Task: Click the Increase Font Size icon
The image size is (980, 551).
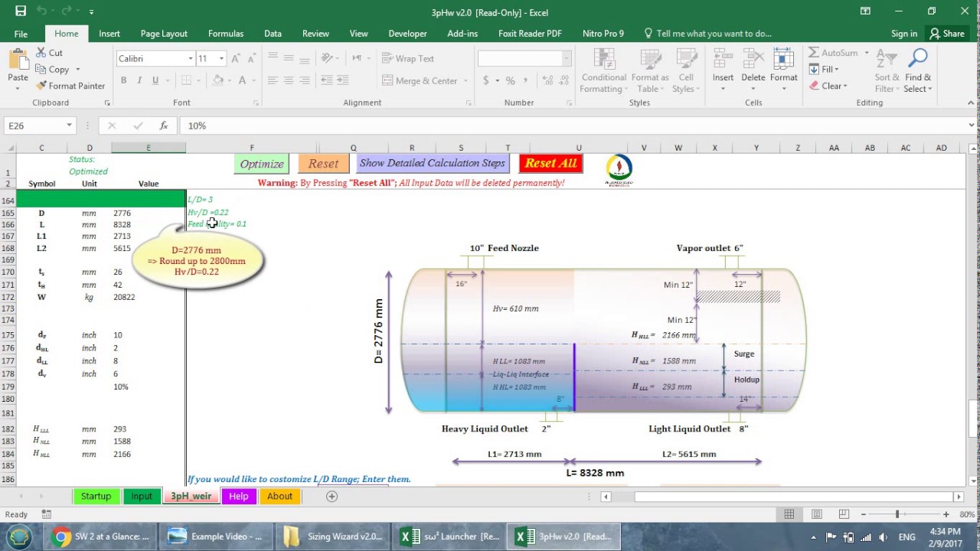Action: click(x=237, y=59)
